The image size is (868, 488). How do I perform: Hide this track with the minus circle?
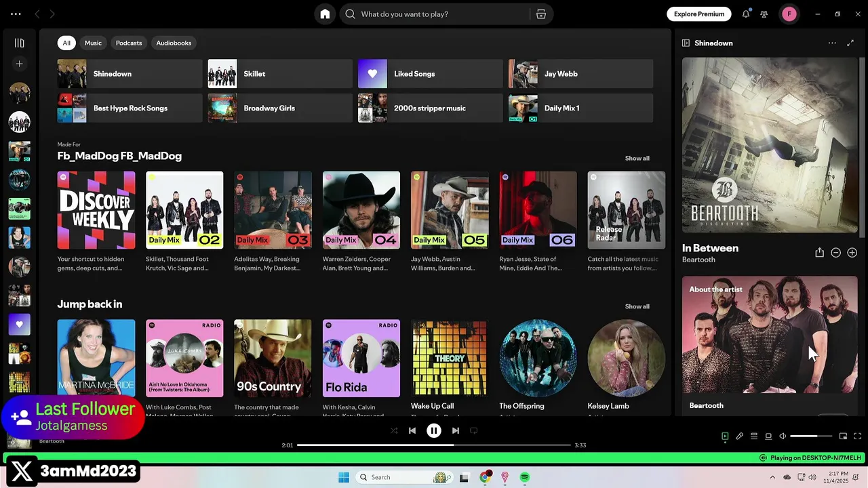(x=835, y=252)
